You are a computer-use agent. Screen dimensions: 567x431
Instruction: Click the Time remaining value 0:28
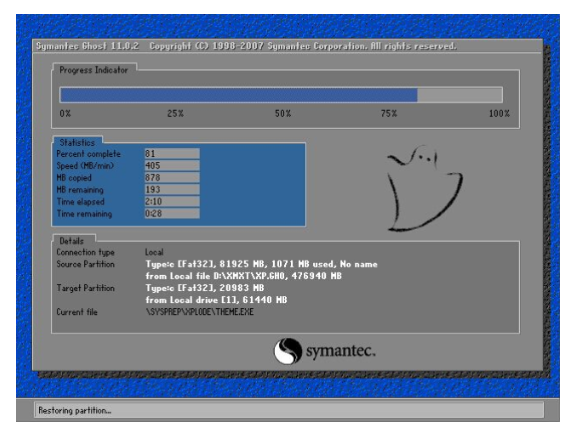click(x=172, y=213)
